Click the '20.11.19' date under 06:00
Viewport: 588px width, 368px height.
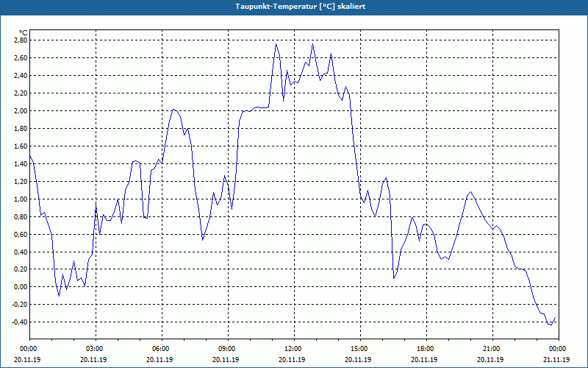tap(159, 360)
